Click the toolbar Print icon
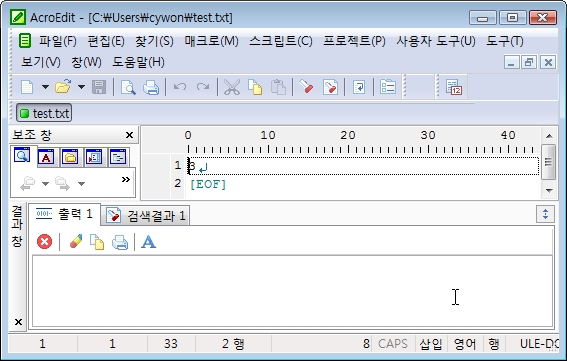This screenshot has height=361, width=567. [x=151, y=87]
